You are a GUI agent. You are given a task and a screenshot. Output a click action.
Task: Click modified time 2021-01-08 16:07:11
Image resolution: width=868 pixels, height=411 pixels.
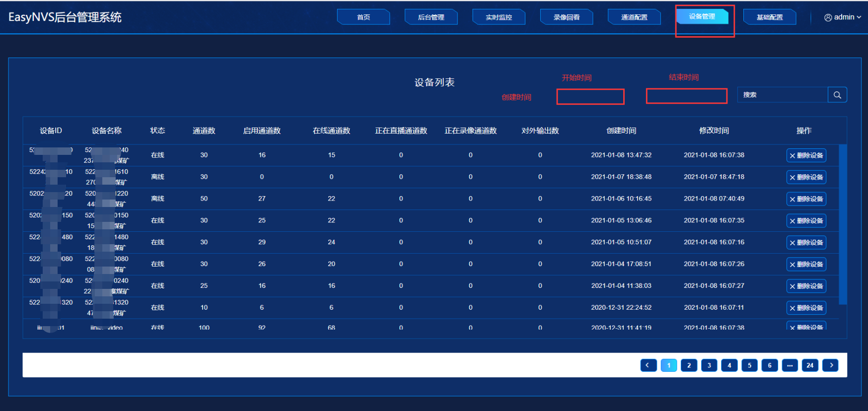714,308
